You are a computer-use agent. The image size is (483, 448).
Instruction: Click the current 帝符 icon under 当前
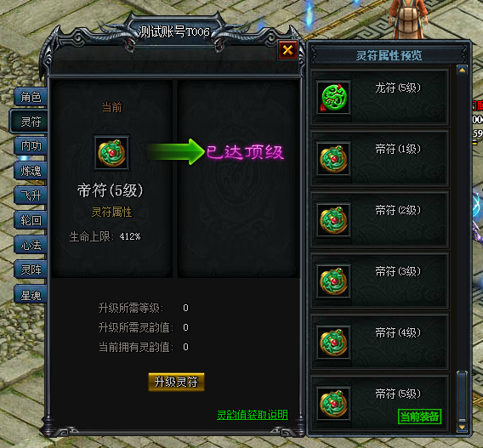pyautogui.click(x=111, y=153)
